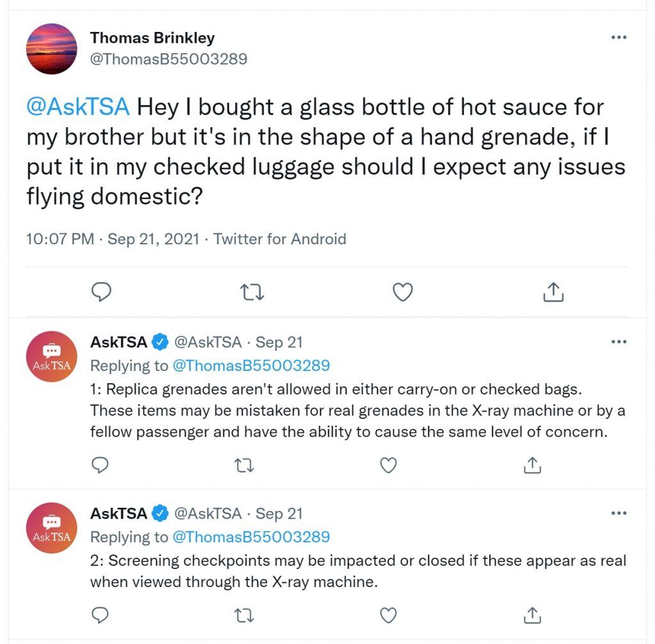Open the Twitter for Android source label

[x=280, y=239]
